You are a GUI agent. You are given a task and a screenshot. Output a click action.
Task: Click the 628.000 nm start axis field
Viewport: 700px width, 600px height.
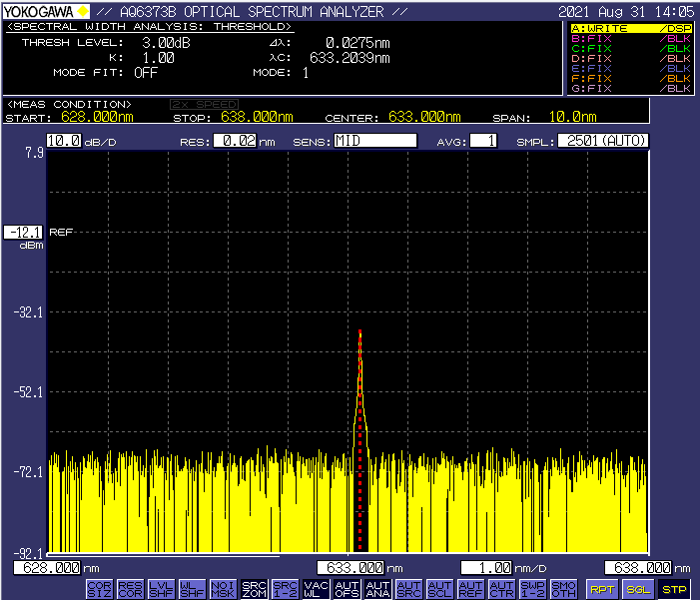(47, 568)
